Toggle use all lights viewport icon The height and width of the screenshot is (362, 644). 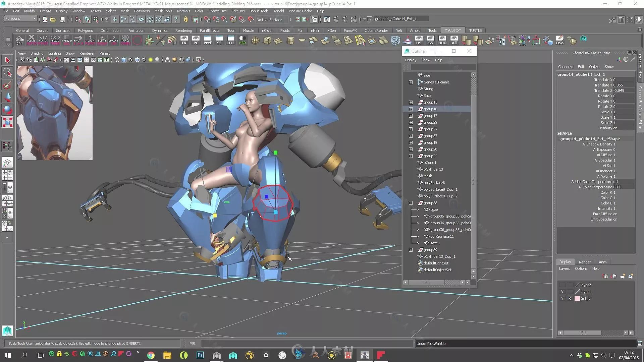point(151,60)
